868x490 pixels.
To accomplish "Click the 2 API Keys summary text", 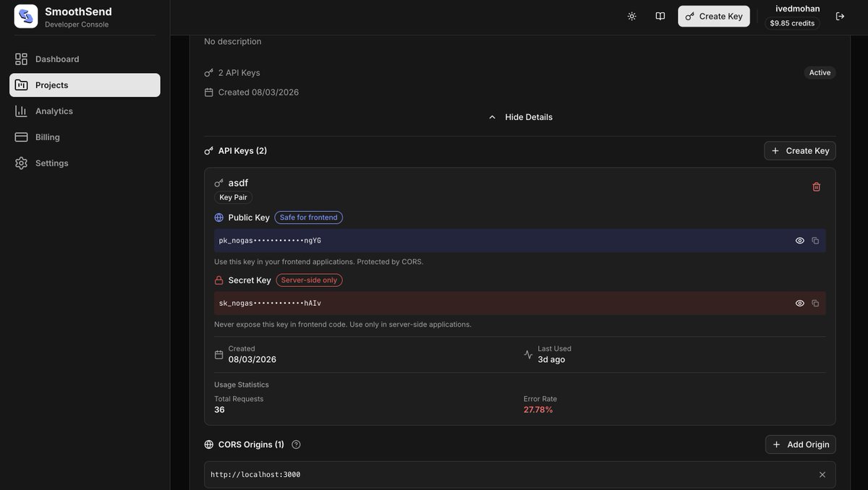I will click(239, 73).
